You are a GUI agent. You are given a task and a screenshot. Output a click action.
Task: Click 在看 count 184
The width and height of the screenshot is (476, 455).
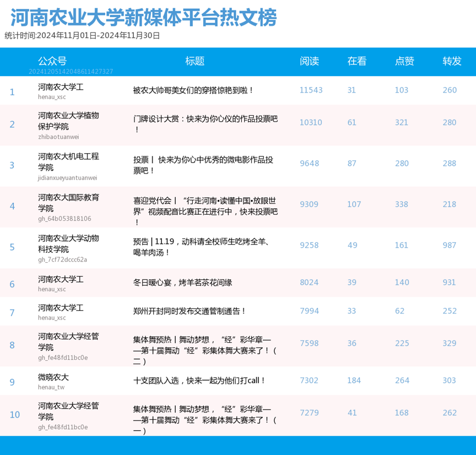(354, 380)
